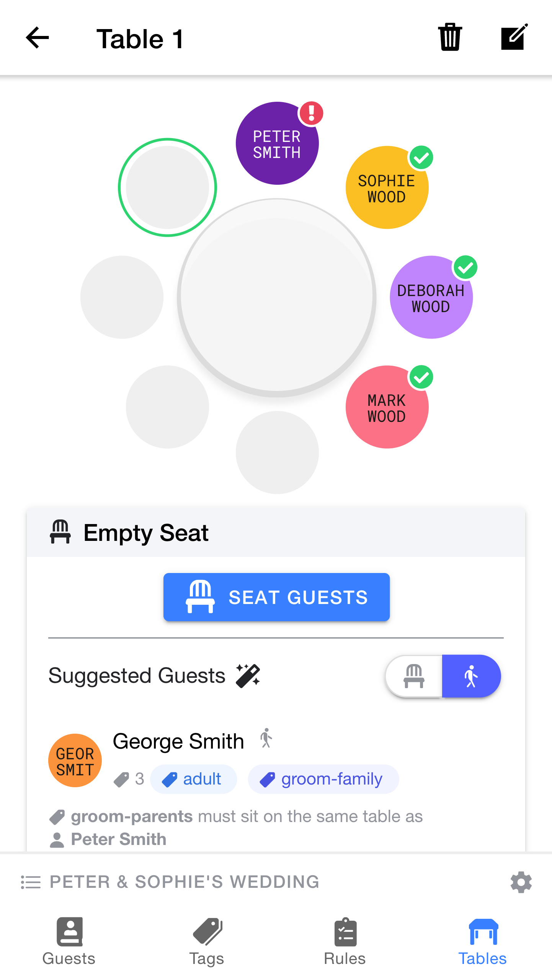Delete Table 1 with trash icon
Screen dimensions: 552x980
[450, 37]
